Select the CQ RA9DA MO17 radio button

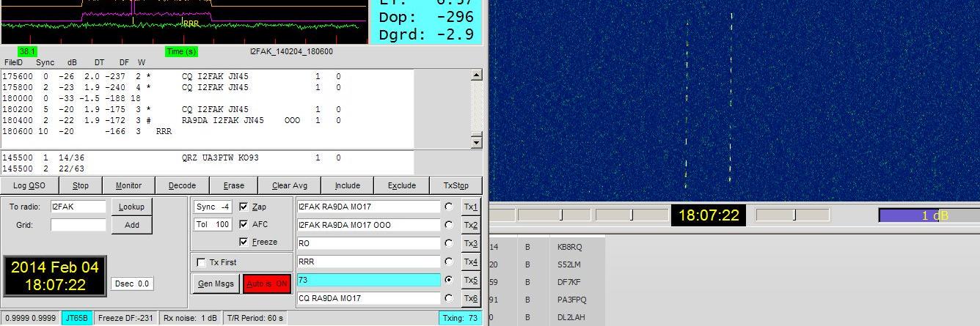coord(449,298)
